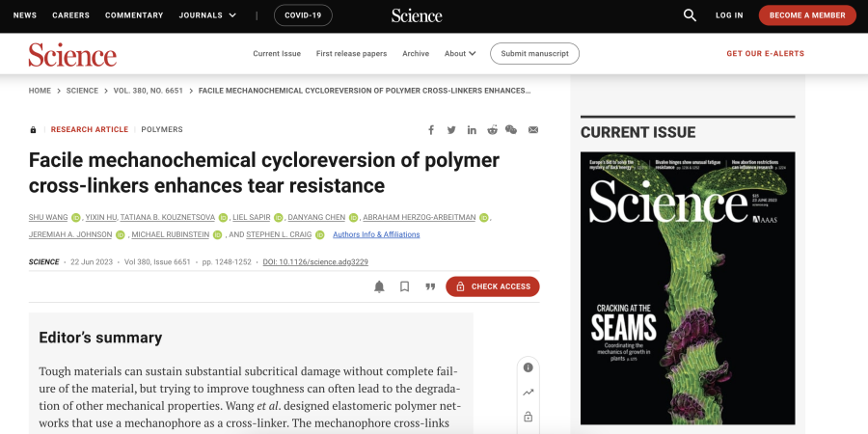868x434 pixels.
Task: Share article via LinkedIn icon
Action: point(472,130)
